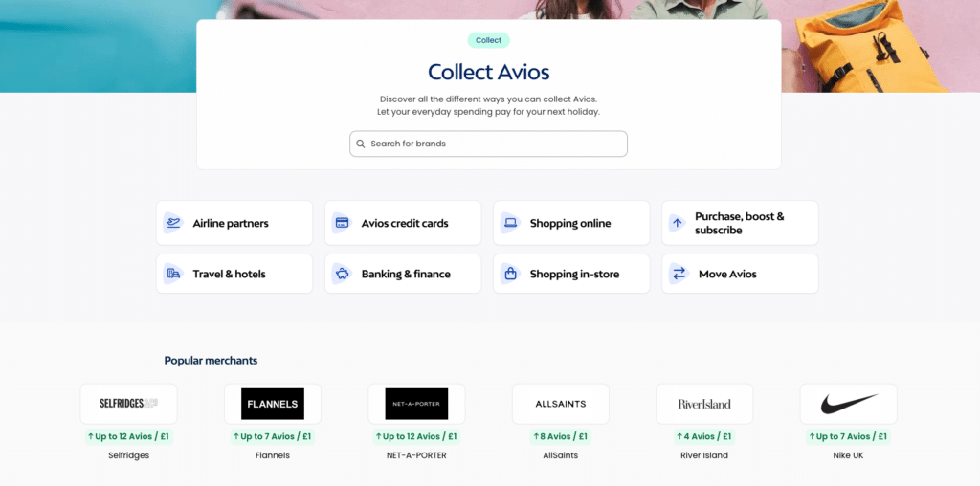Open Purchase, boost & subscribe
The image size is (980, 486).
pyautogui.click(x=740, y=223)
